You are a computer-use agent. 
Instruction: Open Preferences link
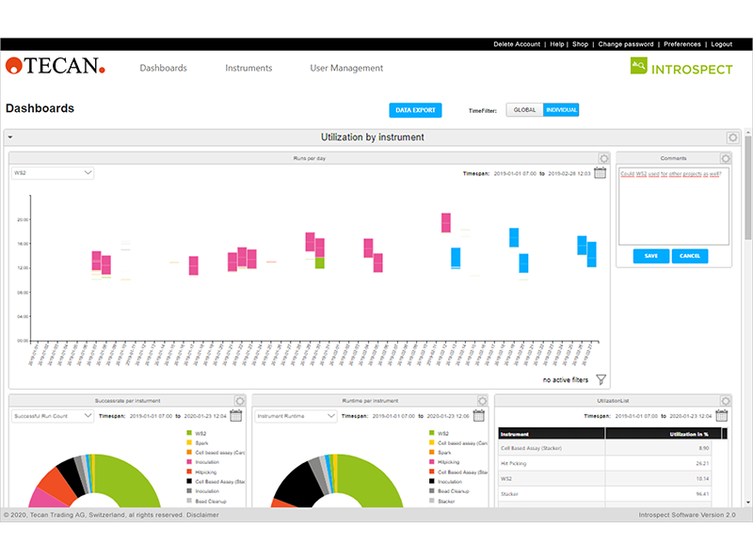coord(681,44)
